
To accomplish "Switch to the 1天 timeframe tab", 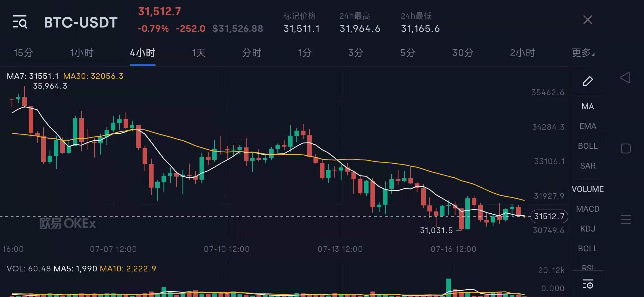I will tap(198, 53).
